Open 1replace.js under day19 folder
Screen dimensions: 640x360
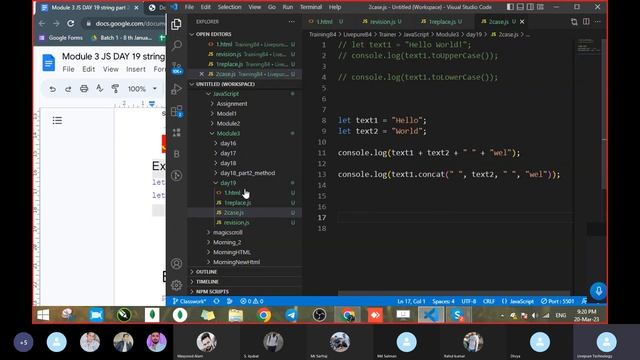point(238,202)
